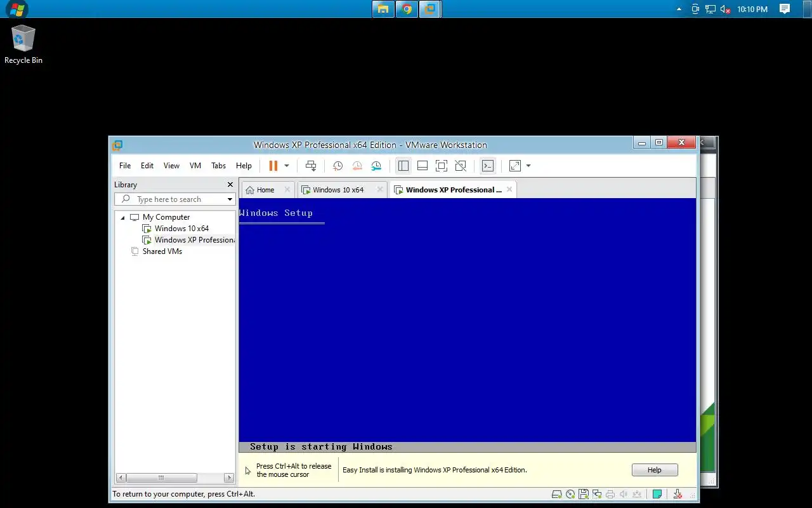Click the sound card status icon
The width and height of the screenshot is (812, 508).
click(624, 494)
